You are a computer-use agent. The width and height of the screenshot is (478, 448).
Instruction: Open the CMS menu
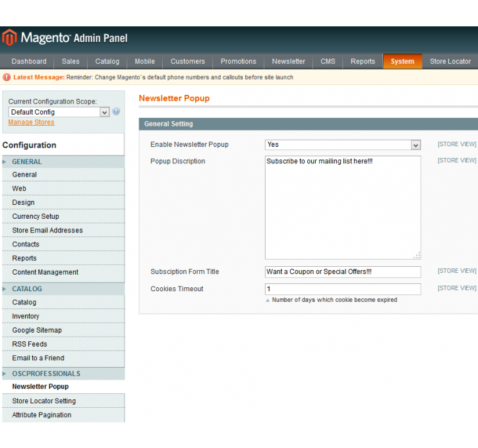[x=328, y=61]
